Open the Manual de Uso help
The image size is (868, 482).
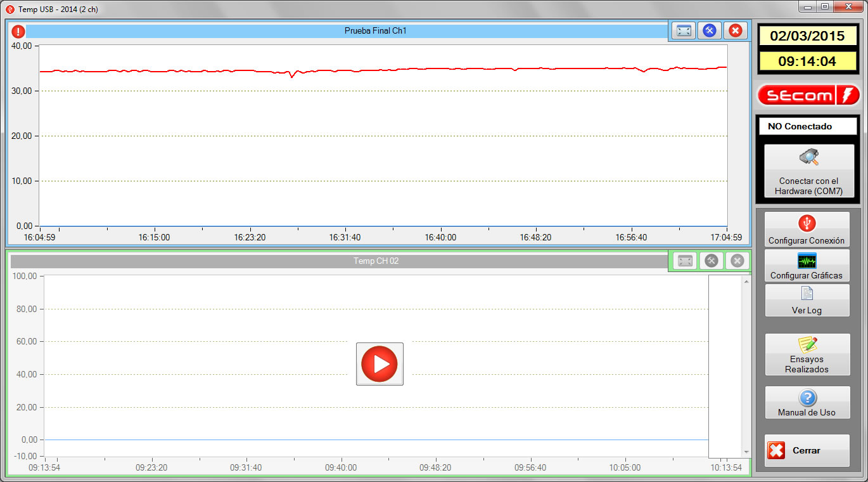[x=807, y=403]
